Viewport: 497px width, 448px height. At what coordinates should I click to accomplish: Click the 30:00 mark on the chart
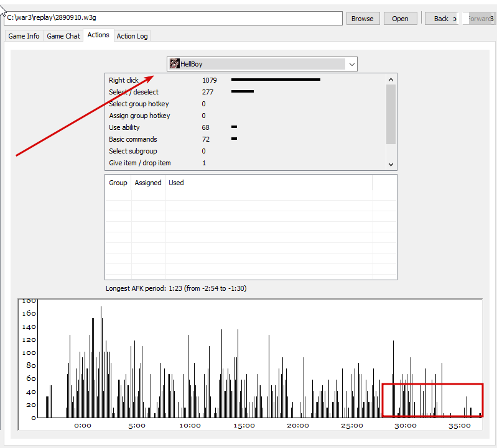tap(406, 426)
